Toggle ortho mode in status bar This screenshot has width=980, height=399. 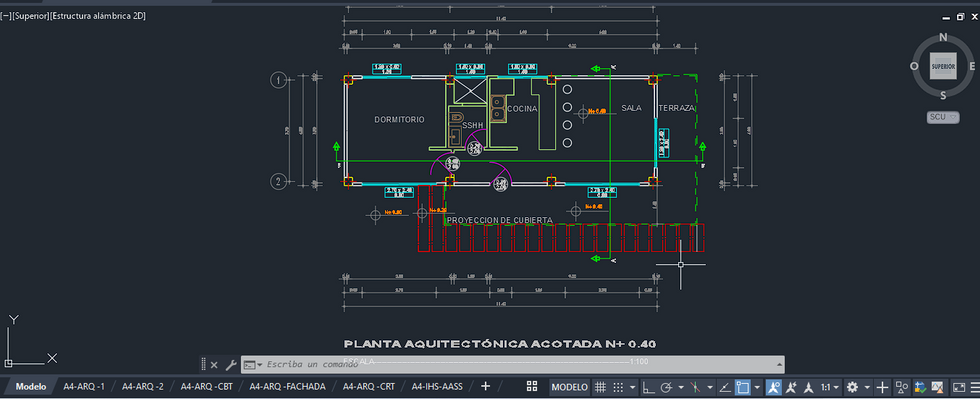click(649, 387)
